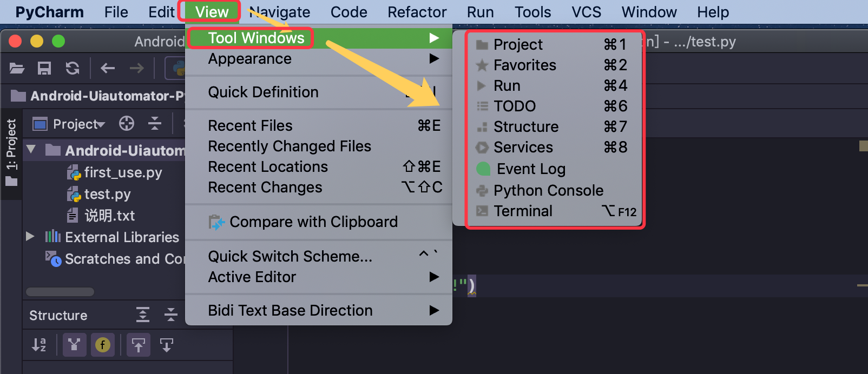Collapse the Android-Uiautomator project root
Screen dimensions: 868x374
31,150
